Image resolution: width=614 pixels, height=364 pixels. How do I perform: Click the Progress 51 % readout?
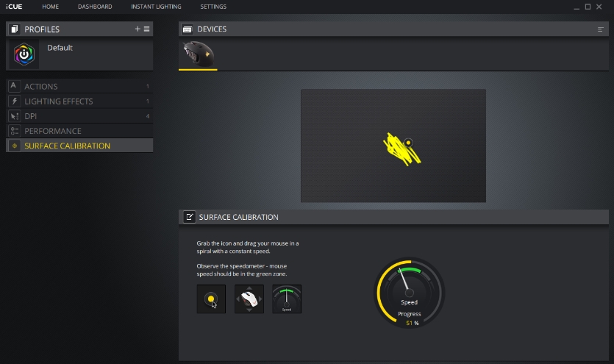[x=412, y=323]
